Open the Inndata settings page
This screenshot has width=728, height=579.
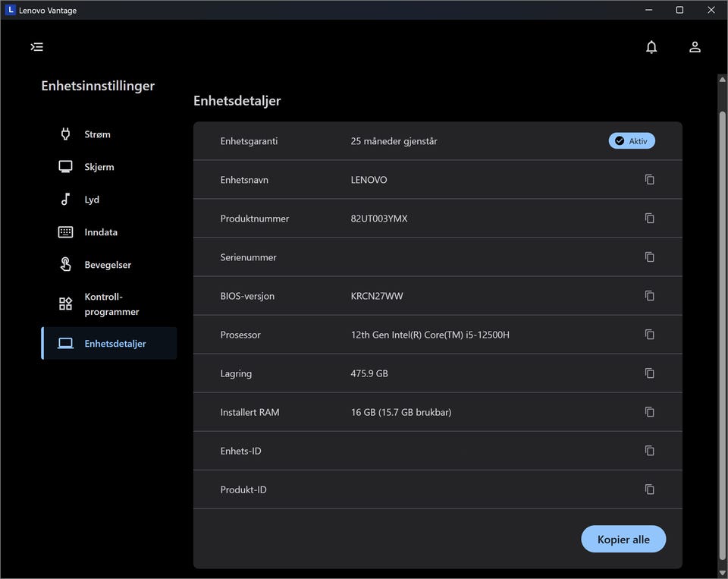coord(100,232)
